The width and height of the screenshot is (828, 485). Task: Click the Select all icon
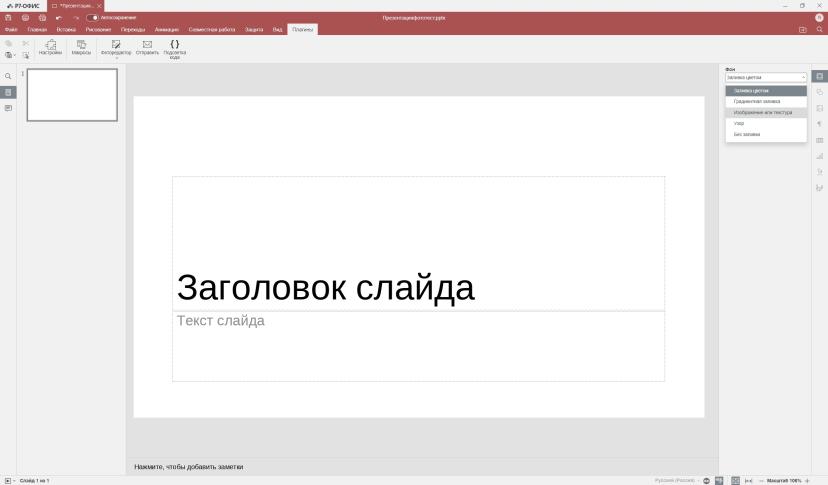coord(25,55)
